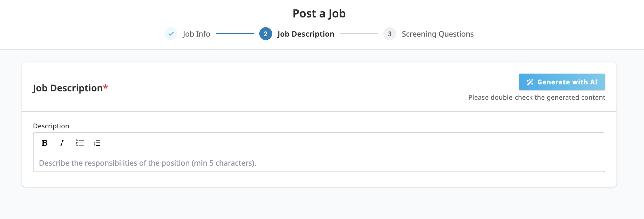Focus the description text area
644x219 pixels.
click(x=319, y=163)
